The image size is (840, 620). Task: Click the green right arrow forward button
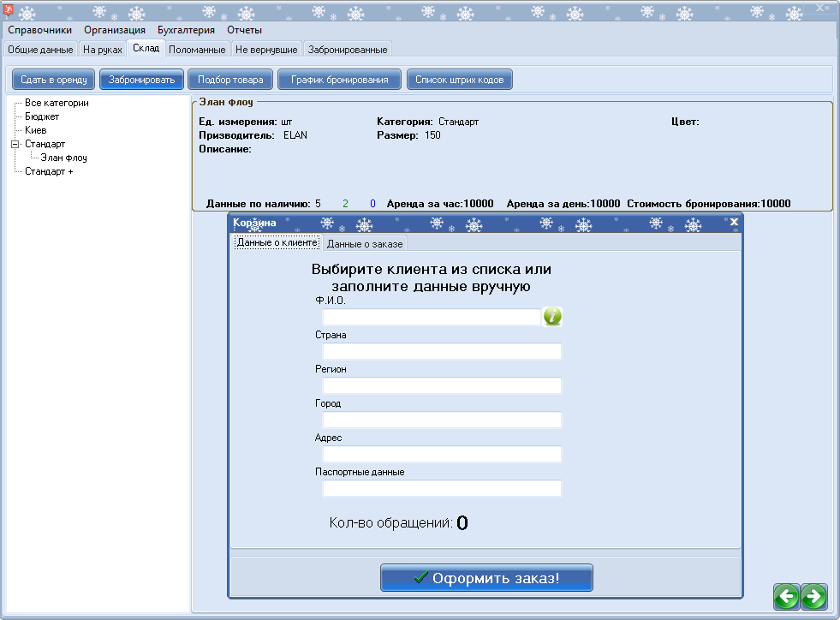click(813, 596)
